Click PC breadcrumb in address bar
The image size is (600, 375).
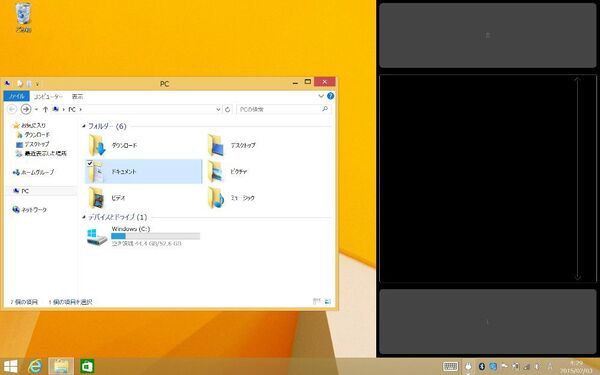(x=72, y=109)
